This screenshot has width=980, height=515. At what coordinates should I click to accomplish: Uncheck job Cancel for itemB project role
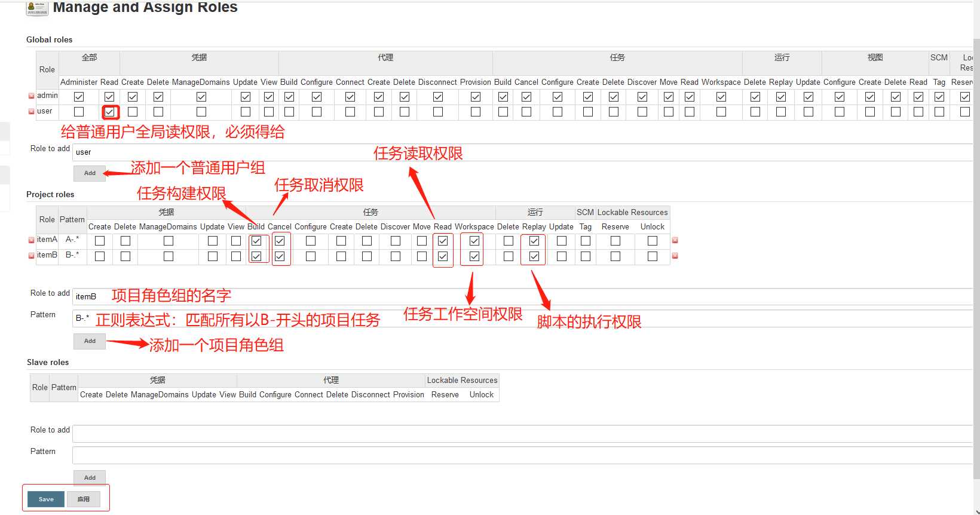click(x=280, y=256)
